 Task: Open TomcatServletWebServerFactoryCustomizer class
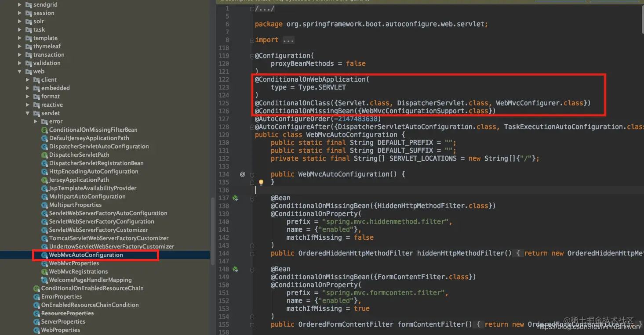(109, 238)
